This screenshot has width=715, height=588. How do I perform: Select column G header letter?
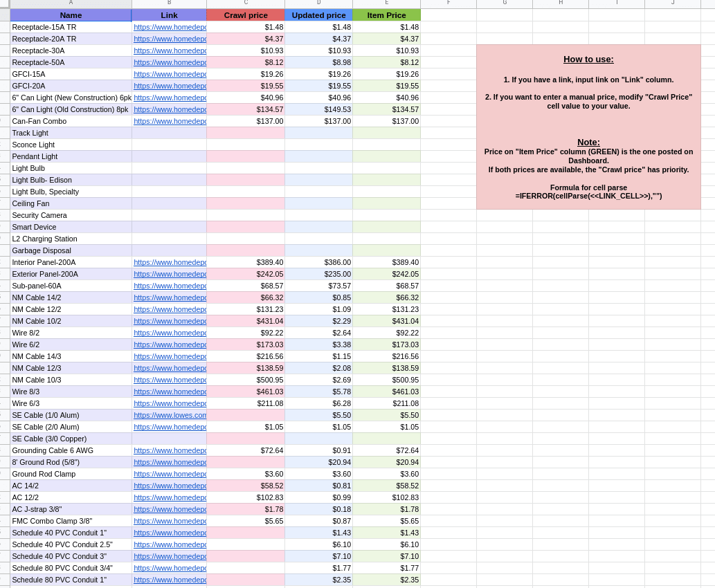coord(505,3)
